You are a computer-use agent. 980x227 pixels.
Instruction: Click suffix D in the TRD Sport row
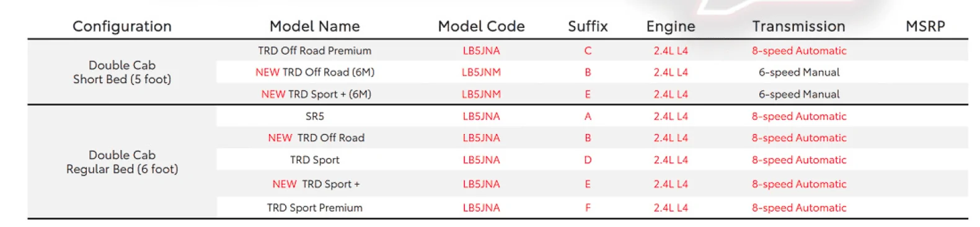(588, 160)
